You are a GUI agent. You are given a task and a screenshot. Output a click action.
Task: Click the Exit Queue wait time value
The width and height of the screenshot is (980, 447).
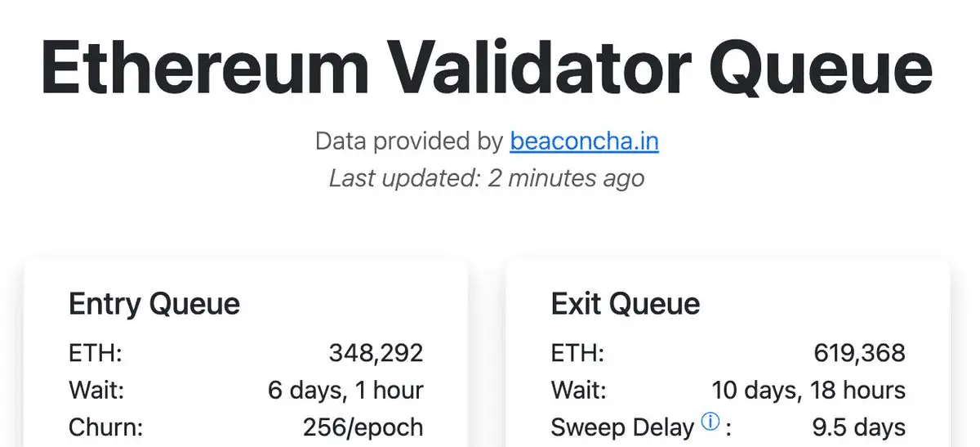point(808,390)
